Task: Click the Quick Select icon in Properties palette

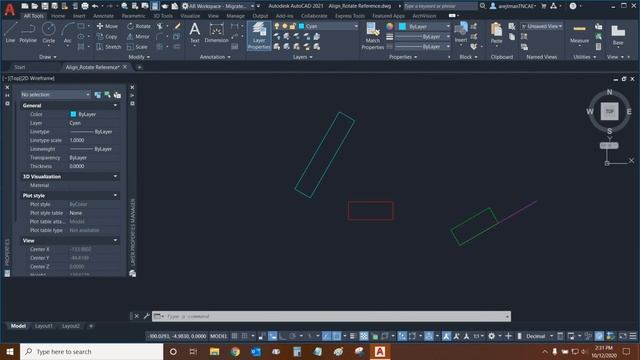Action: [x=117, y=95]
